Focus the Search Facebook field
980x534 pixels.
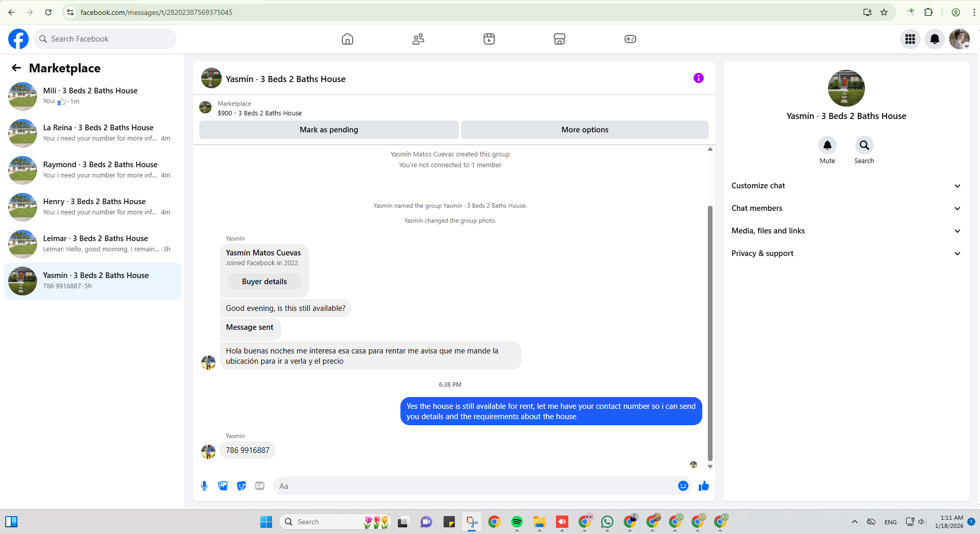tap(105, 39)
